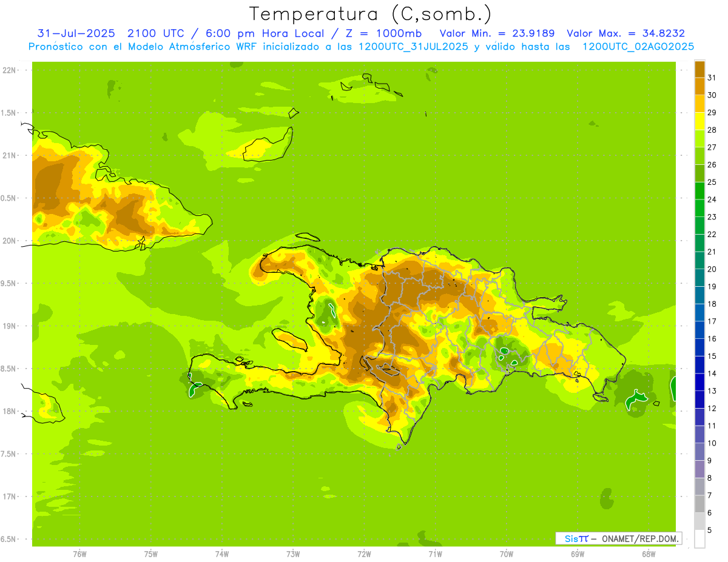Click the gray legend swatch between 6 and 7
728x562 pixels.
699,504
